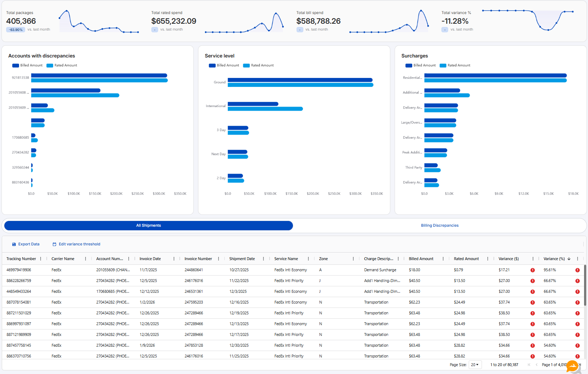The height and width of the screenshot is (374, 588).
Task: Open Variance ($) column menu icon
Action: click(533, 259)
